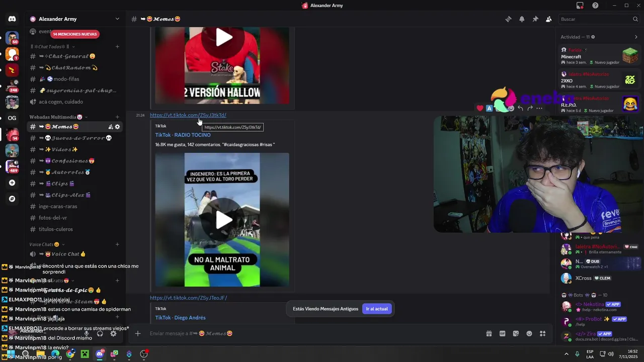Open the threads icon in channel header
The height and width of the screenshot is (362, 644).
508,19
